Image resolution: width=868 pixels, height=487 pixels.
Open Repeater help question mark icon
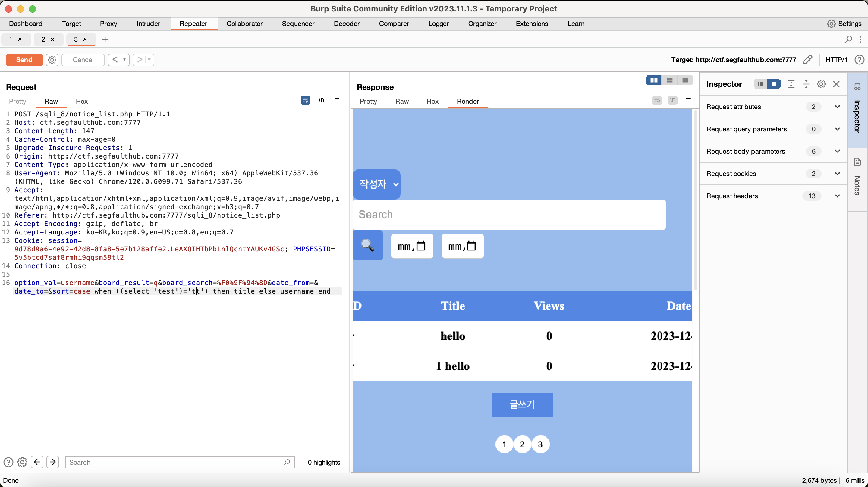pyautogui.click(x=859, y=60)
